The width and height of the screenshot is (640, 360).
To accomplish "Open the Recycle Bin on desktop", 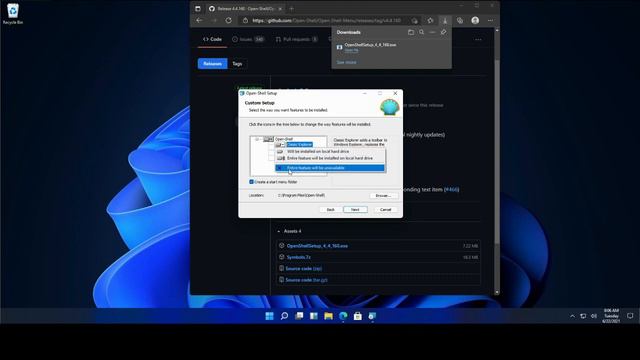I will [x=13, y=13].
